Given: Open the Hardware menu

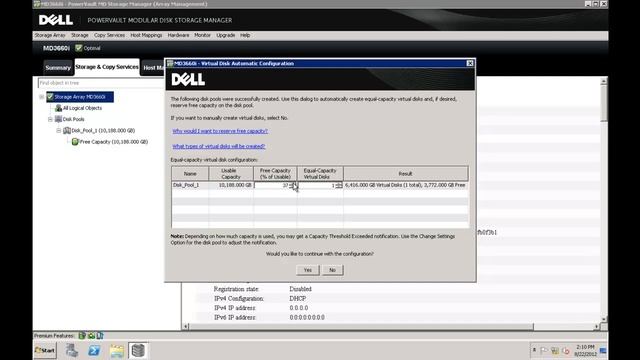Looking at the screenshot, I should point(178,35).
